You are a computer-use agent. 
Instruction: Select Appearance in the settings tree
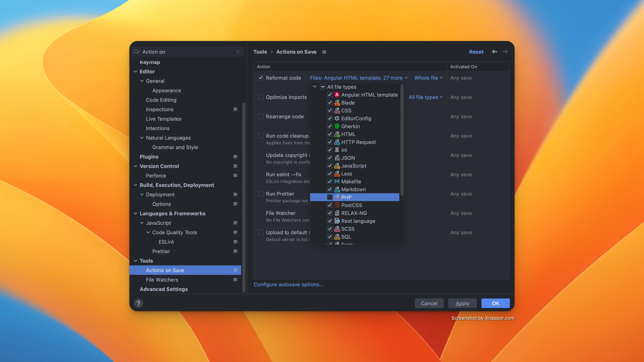[x=167, y=90]
